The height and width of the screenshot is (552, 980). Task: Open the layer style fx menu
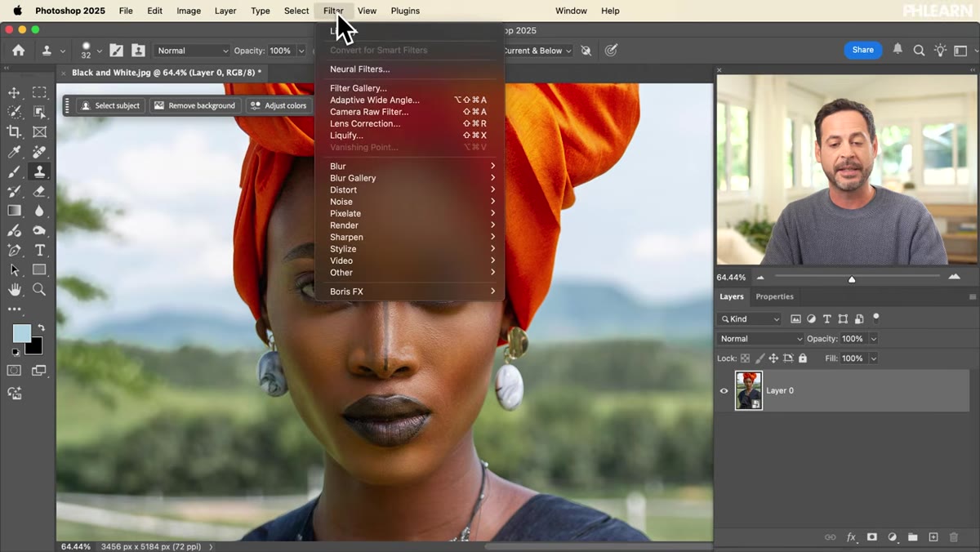click(x=851, y=537)
